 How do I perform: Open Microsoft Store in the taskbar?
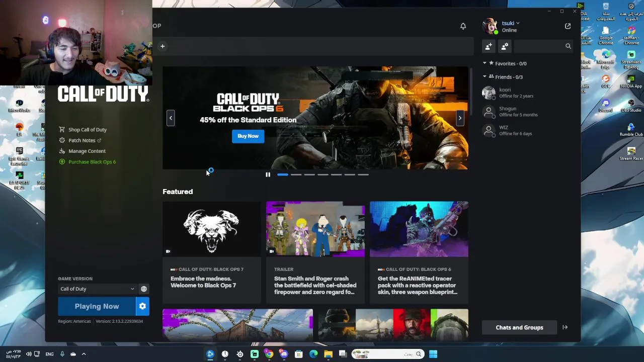298,354
